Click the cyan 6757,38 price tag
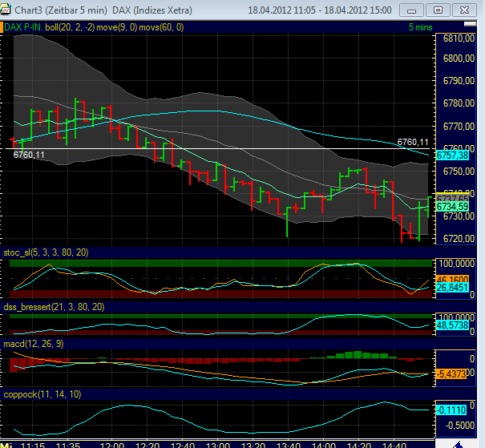Image resolution: width=485 pixels, height=448 pixels. coord(452,155)
